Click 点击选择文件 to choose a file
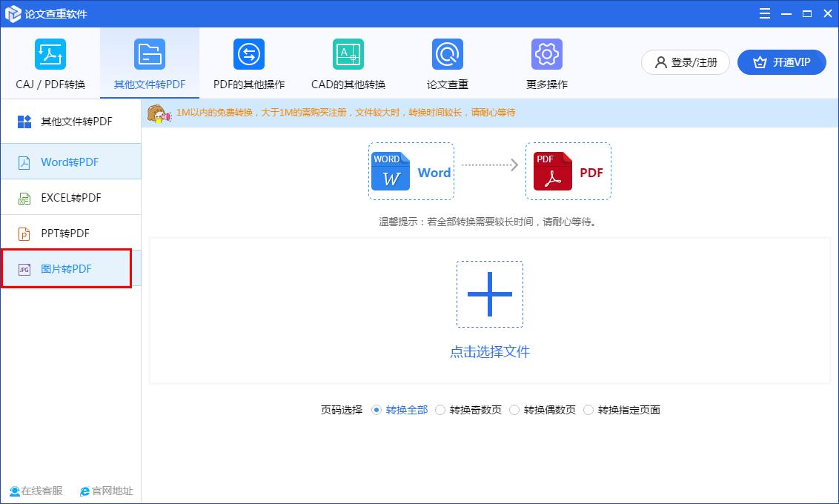 489,351
